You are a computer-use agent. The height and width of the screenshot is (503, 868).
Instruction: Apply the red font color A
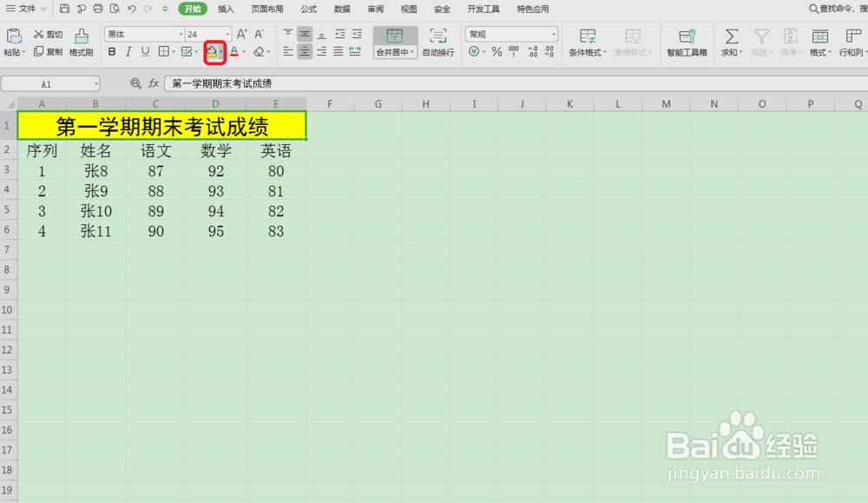pos(234,51)
